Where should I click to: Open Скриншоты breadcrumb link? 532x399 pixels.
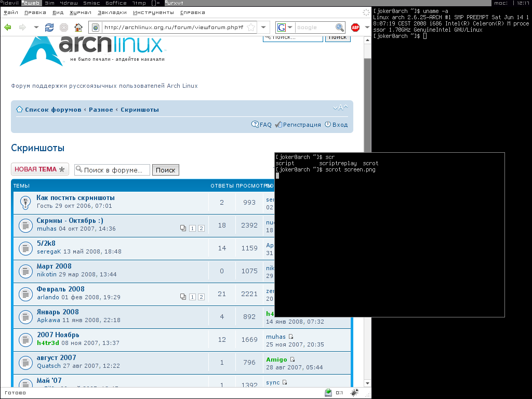coord(140,110)
